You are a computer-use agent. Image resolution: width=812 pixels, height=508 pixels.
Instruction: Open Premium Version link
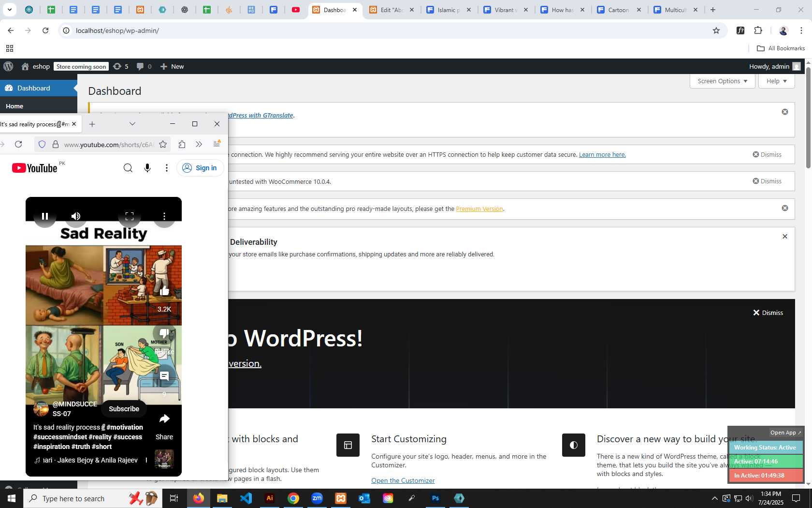(479, 209)
